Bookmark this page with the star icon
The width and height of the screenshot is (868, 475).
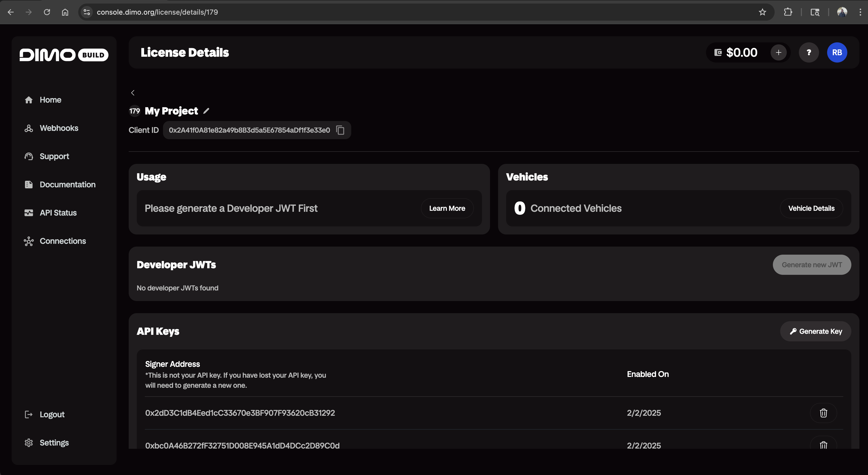(762, 12)
